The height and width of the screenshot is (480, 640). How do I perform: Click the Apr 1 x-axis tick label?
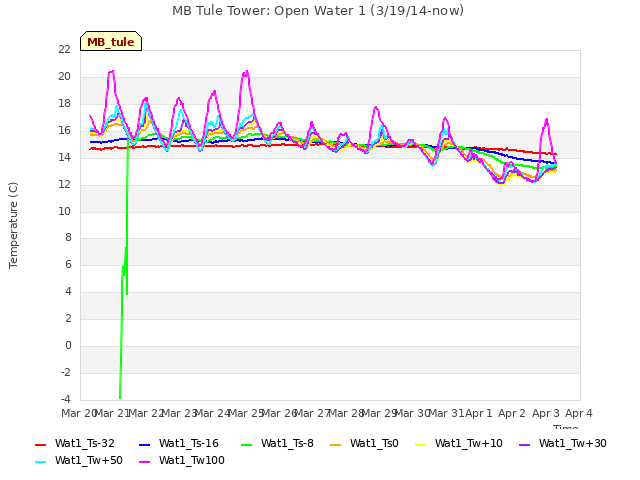click(x=479, y=413)
